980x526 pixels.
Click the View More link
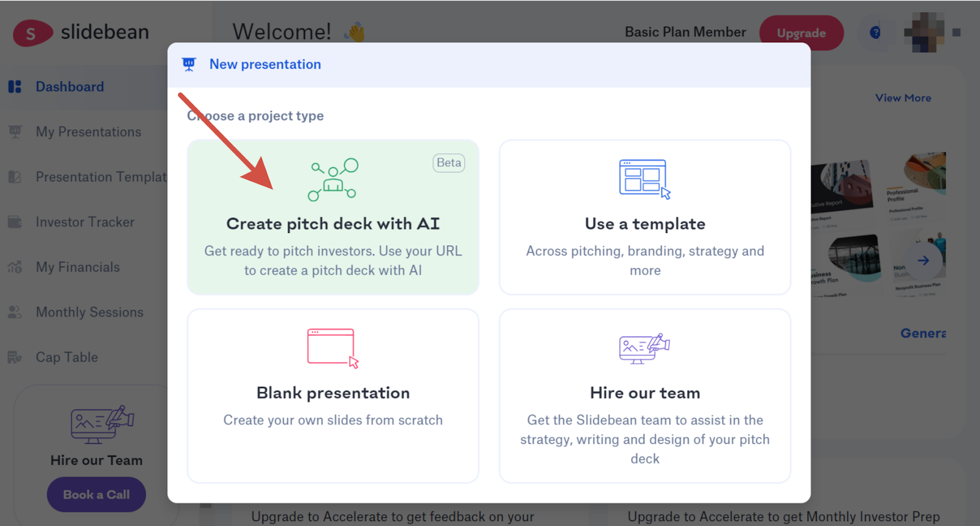[x=903, y=98]
